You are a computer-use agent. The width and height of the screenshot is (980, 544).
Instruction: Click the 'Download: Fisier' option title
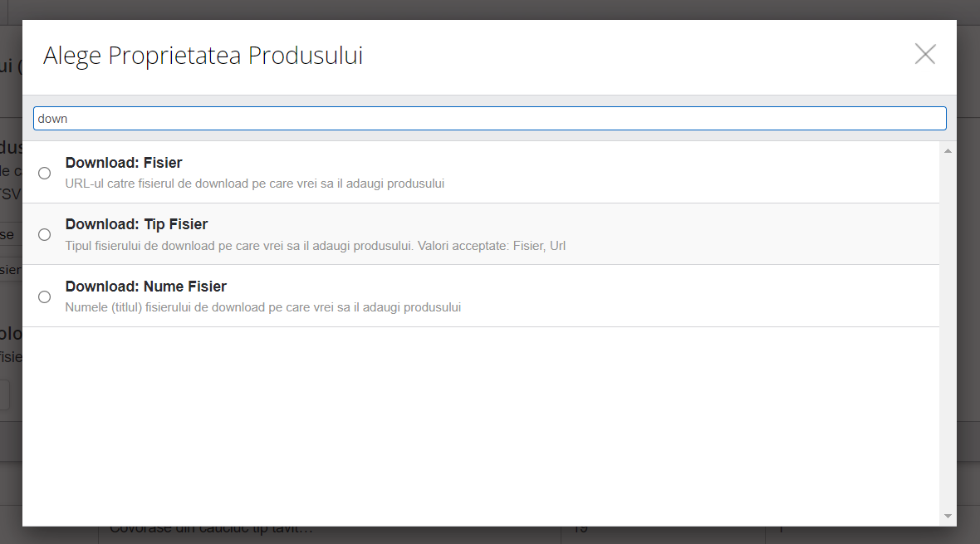click(124, 163)
